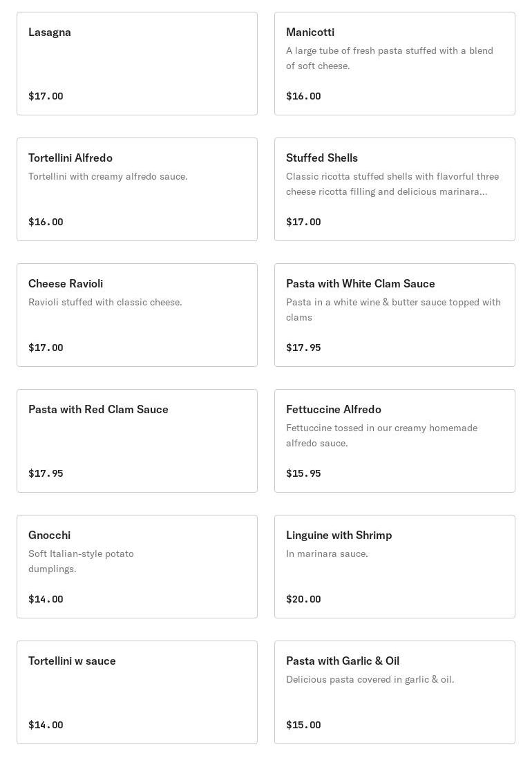Click the $15.00 Garlic & Oil price
This screenshot has height=758, width=532.
pyautogui.click(x=303, y=725)
